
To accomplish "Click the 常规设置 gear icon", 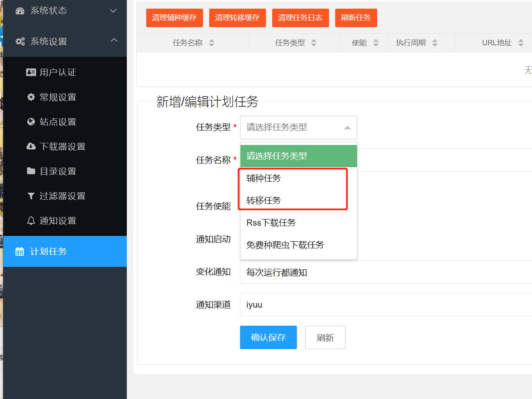I will pyautogui.click(x=31, y=97).
